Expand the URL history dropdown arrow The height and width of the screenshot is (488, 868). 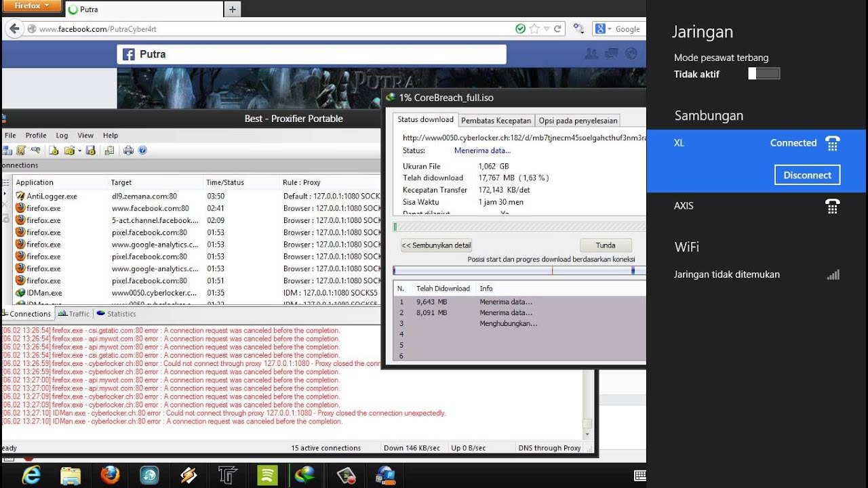click(547, 29)
